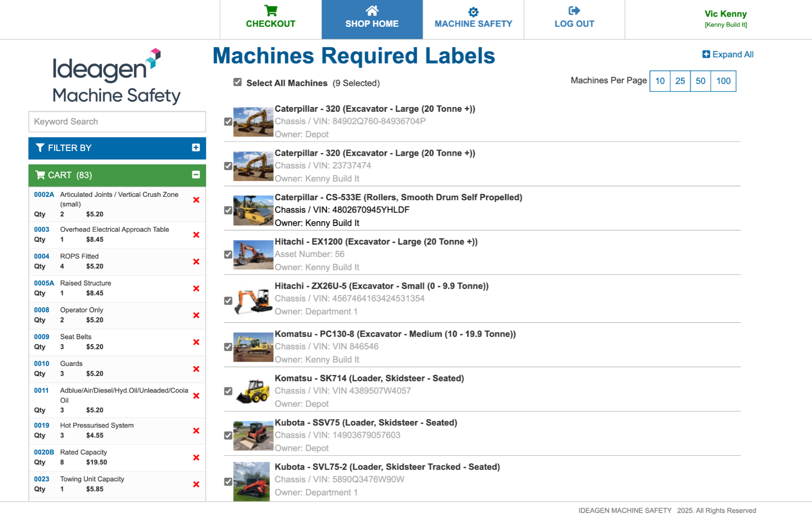Open Komatsu SK714 yellow skidsteer thumbnail
Image resolution: width=812 pixels, height=516 pixels.
coord(253,391)
